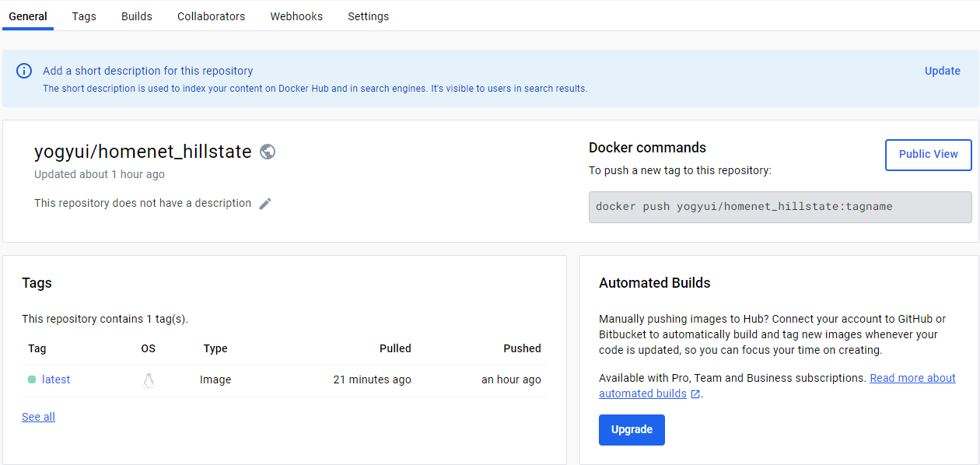Click the Type column header
This screenshot has width=980, height=465.
coord(215,348)
